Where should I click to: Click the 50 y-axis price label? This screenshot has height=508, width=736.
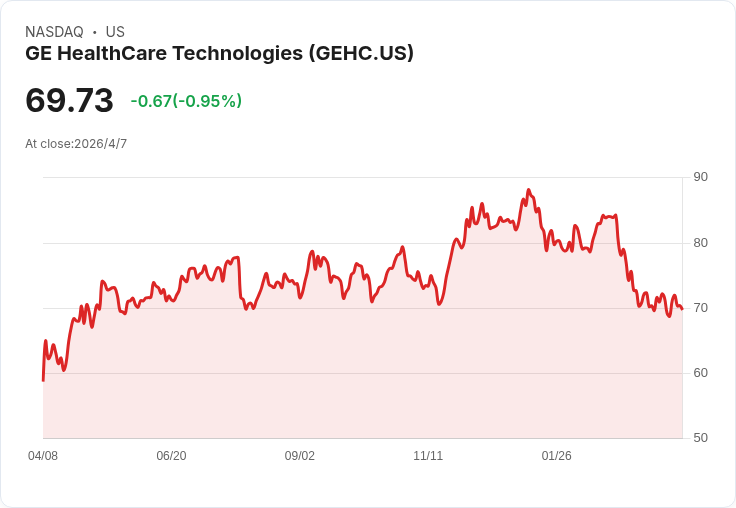[700, 438]
